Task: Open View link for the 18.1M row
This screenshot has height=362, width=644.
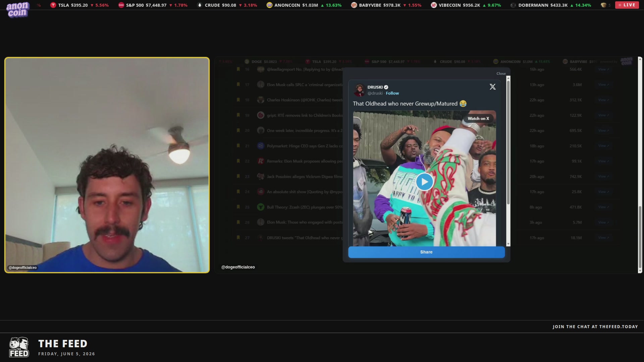Action: point(603,238)
